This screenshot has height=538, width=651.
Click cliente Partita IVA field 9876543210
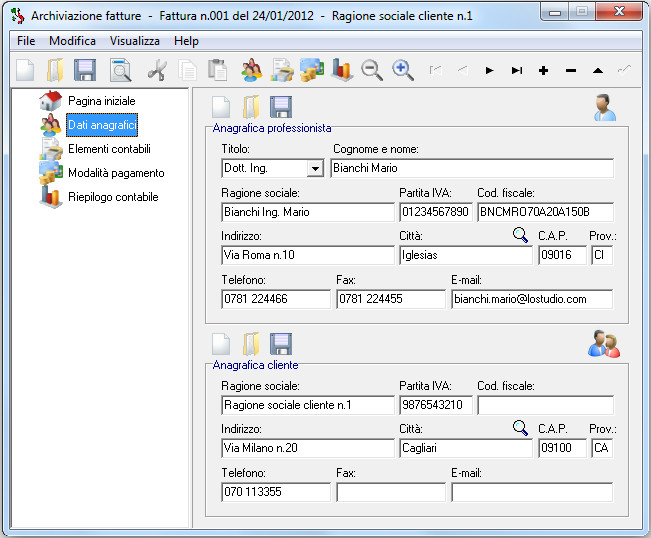point(436,405)
